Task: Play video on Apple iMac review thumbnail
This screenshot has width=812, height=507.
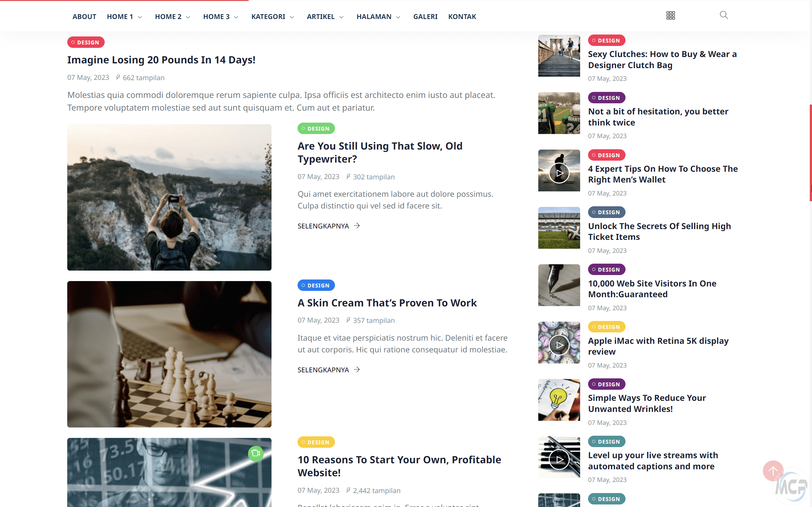Action: tap(559, 345)
